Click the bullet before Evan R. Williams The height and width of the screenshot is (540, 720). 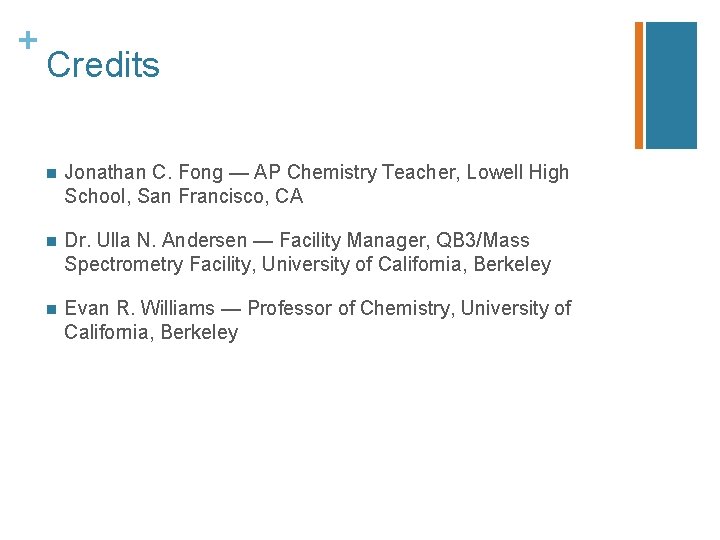51,309
